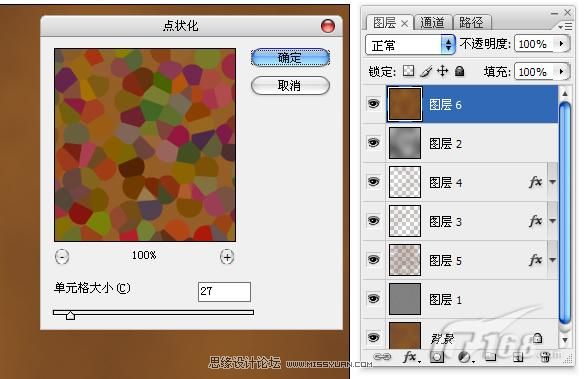This screenshot has width=585, height=379.
Task: Toggle 背景 layer visibility eye
Action: (373, 337)
